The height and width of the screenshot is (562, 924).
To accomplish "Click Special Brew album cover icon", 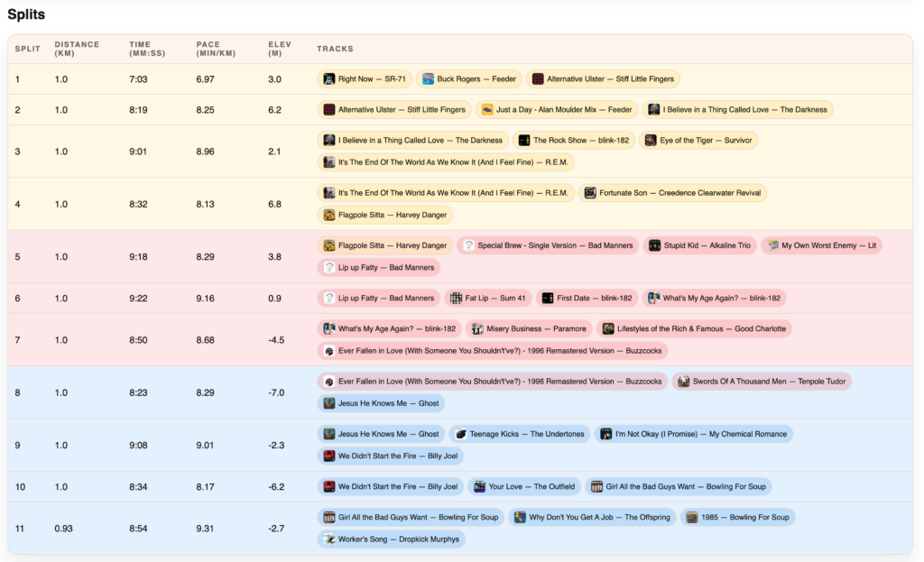I will click(x=468, y=245).
